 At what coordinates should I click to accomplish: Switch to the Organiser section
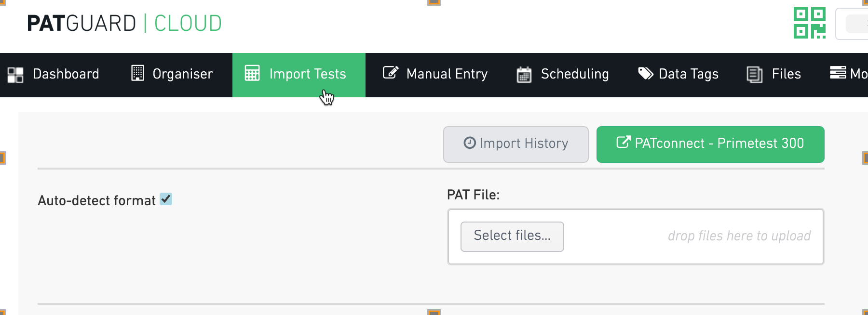tap(172, 74)
